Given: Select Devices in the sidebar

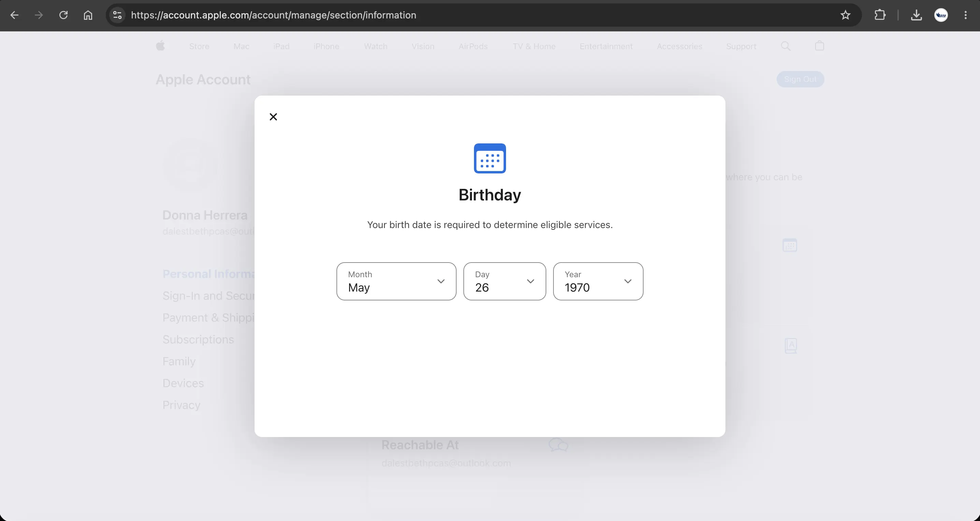Looking at the screenshot, I should [x=183, y=383].
